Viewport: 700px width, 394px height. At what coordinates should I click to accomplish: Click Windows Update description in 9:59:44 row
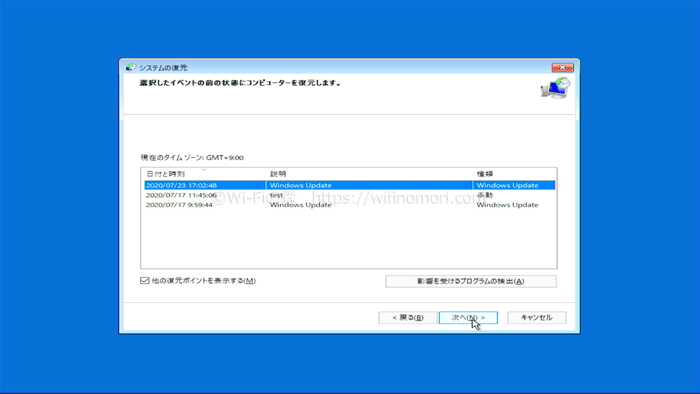[x=300, y=205]
